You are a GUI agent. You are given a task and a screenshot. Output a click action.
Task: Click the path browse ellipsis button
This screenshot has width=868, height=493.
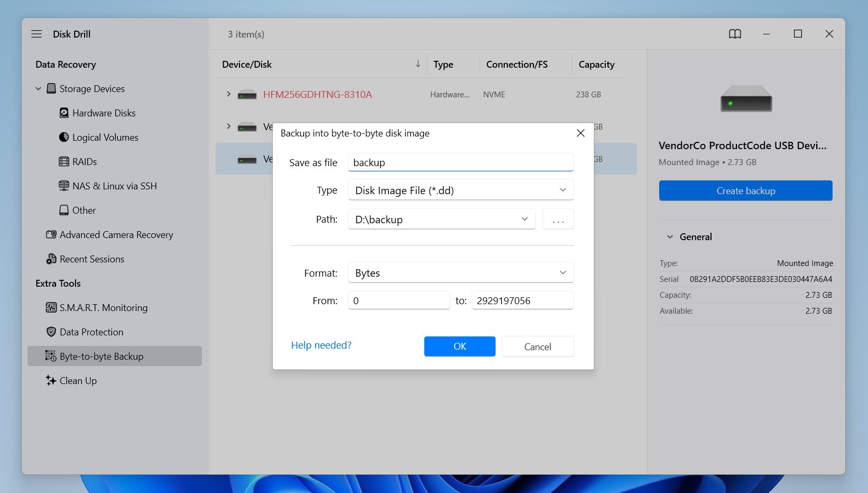[x=558, y=218]
